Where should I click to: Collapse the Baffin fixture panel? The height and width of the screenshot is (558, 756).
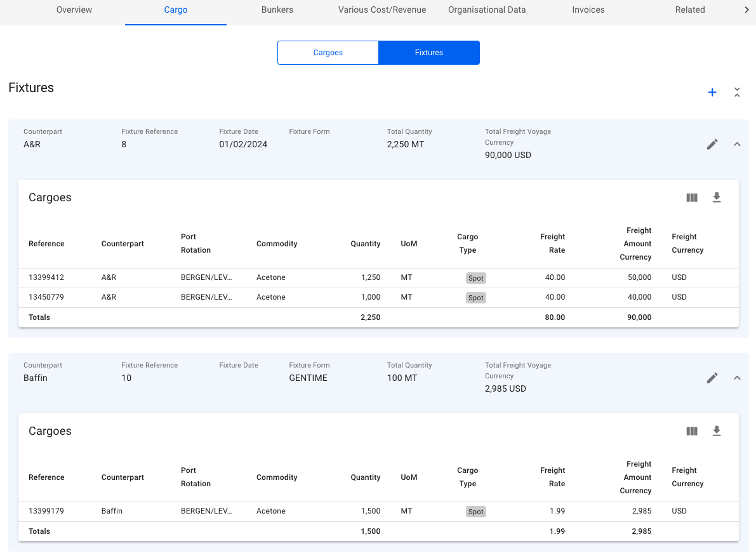(737, 378)
